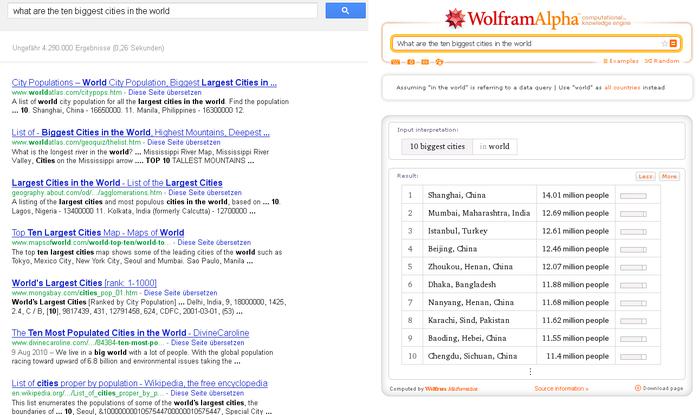The height and width of the screenshot is (415, 699).
Task: Click the green URL www.mongabay.com/cities_pop_01.htm
Action: tap(74, 293)
